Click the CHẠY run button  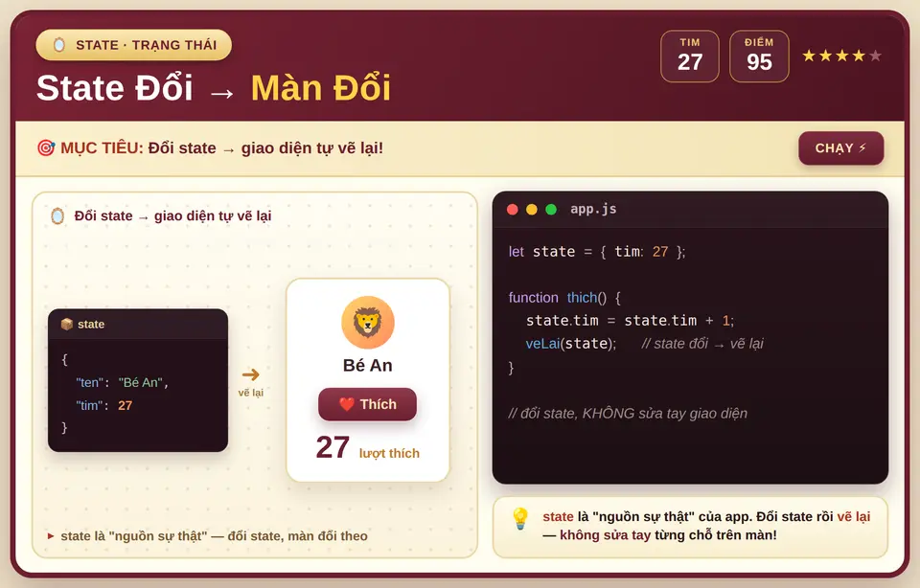coord(840,148)
